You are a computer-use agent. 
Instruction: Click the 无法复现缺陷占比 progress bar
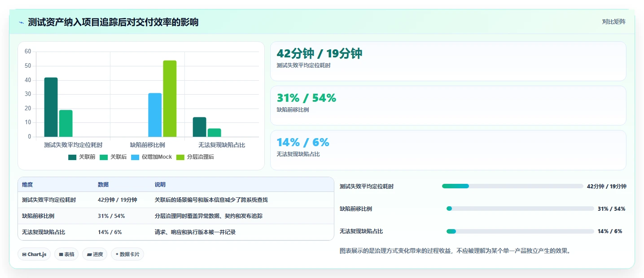[520, 231]
